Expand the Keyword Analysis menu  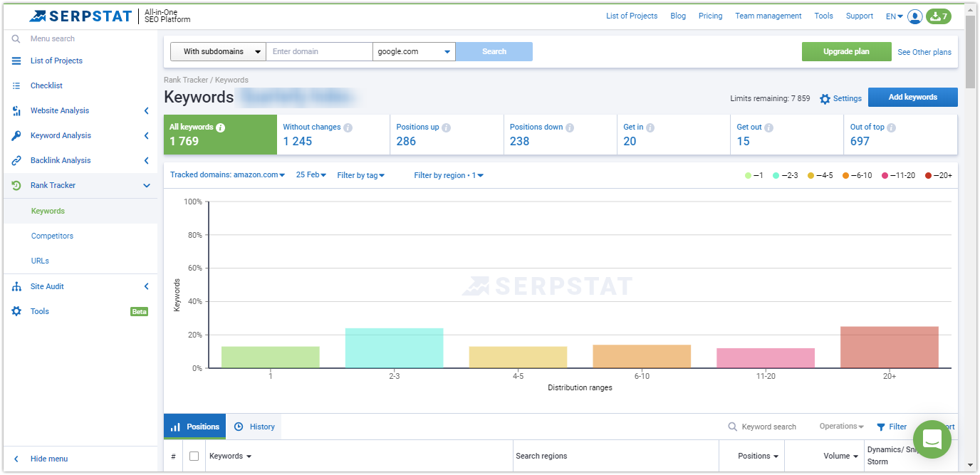click(x=147, y=135)
